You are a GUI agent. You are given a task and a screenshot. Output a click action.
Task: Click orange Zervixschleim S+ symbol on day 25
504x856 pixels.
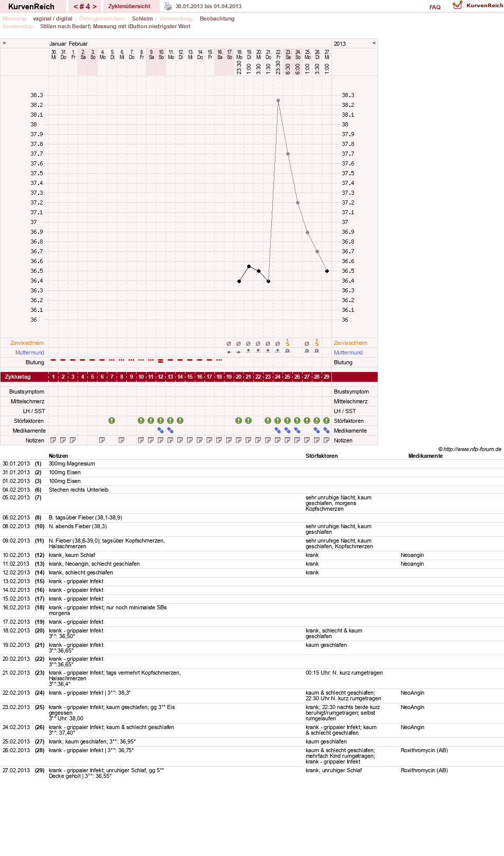coord(288,343)
